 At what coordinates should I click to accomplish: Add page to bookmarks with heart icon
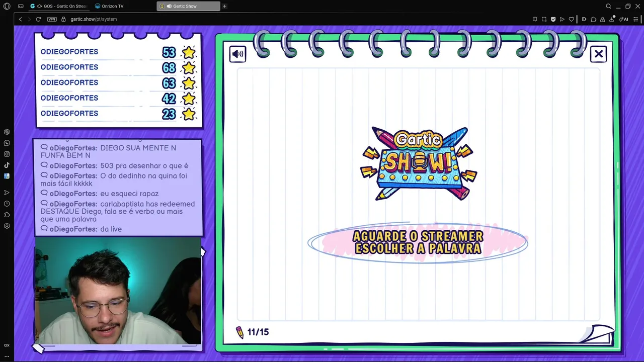coord(571,19)
